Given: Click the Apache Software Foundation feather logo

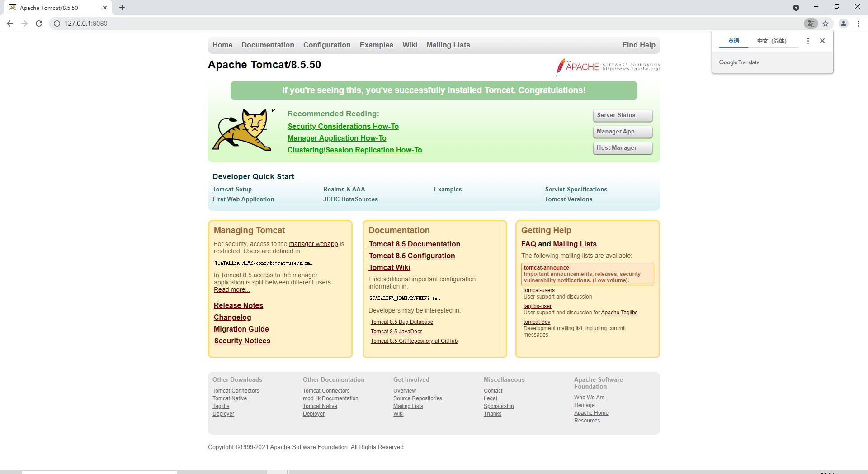Looking at the screenshot, I should 608,67.
